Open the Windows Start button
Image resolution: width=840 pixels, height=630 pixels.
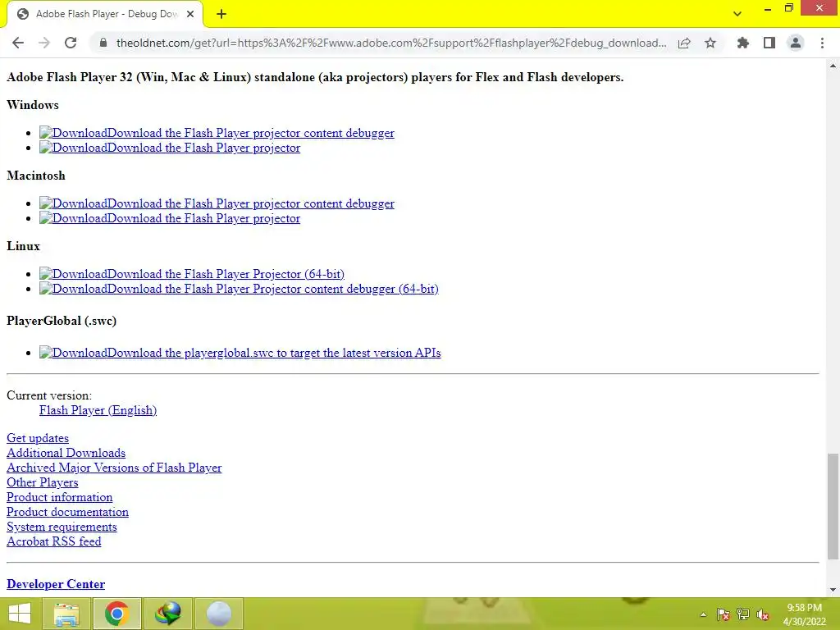tap(20, 614)
